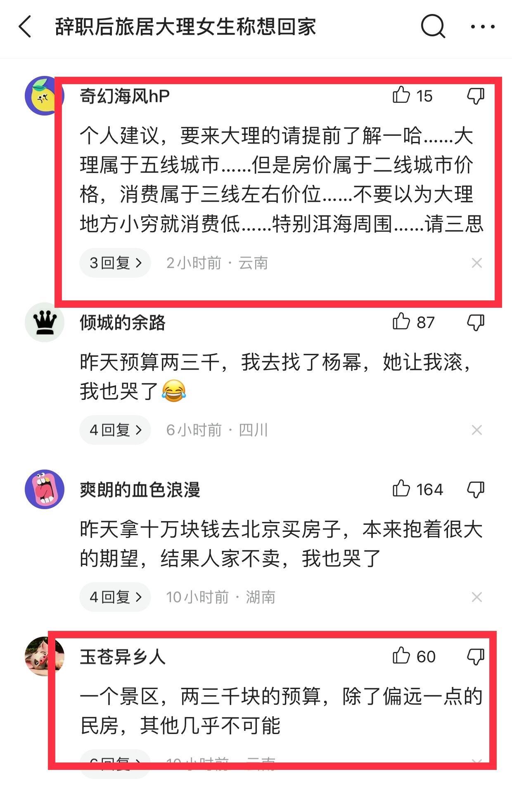Screen dimensions: 512x812
Task: Tap the username 玉苍异乡人
Action: pyautogui.click(x=123, y=657)
